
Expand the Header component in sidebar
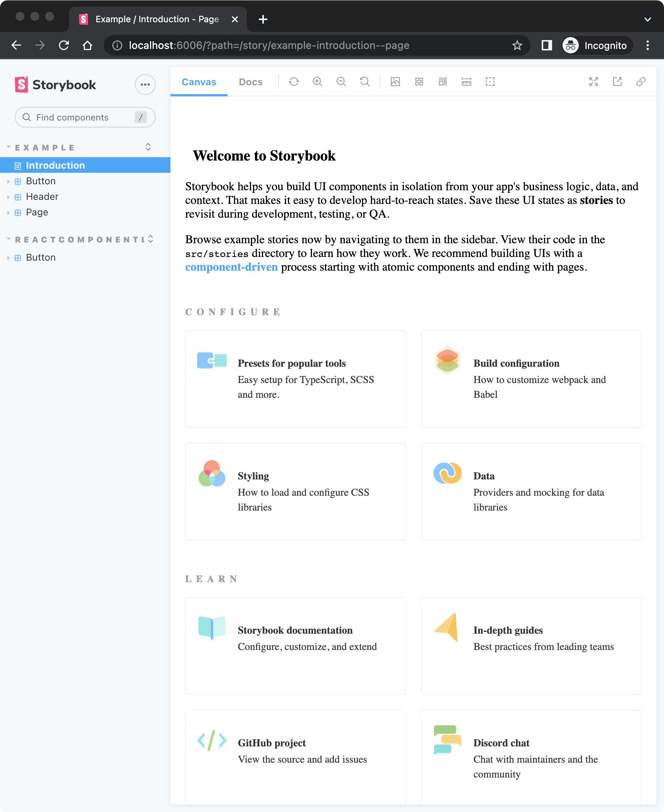[x=85, y=197]
